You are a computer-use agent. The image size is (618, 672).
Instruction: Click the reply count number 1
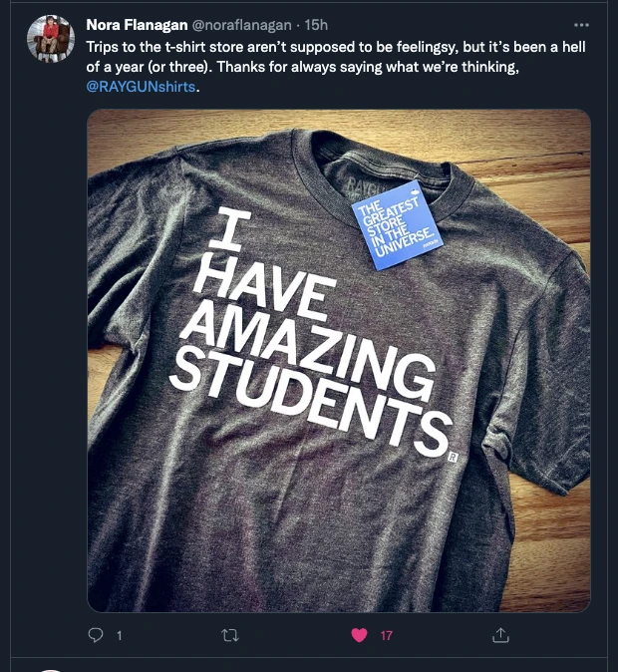pyautogui.click(x=120, y=635)
